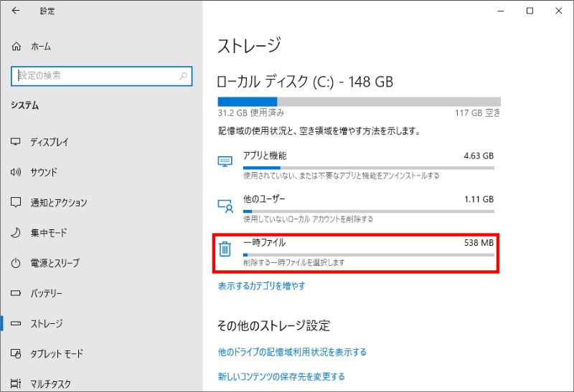Image resolution: width=574 pixels, height=392 pixels.
Task: Click the マルチタスク icon
Action: (x=16, y=383)
